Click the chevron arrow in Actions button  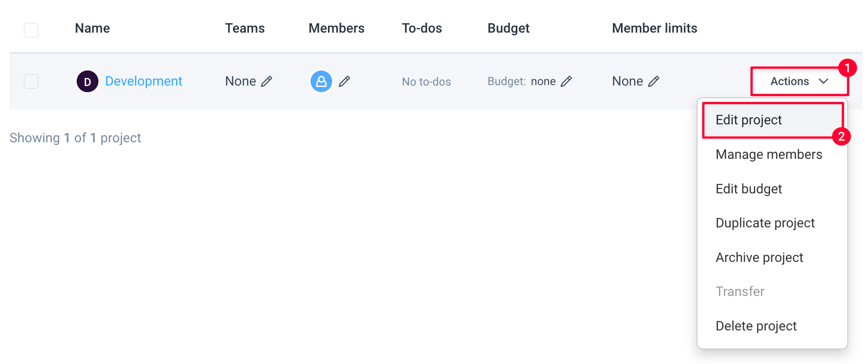[x=824, y=81]
